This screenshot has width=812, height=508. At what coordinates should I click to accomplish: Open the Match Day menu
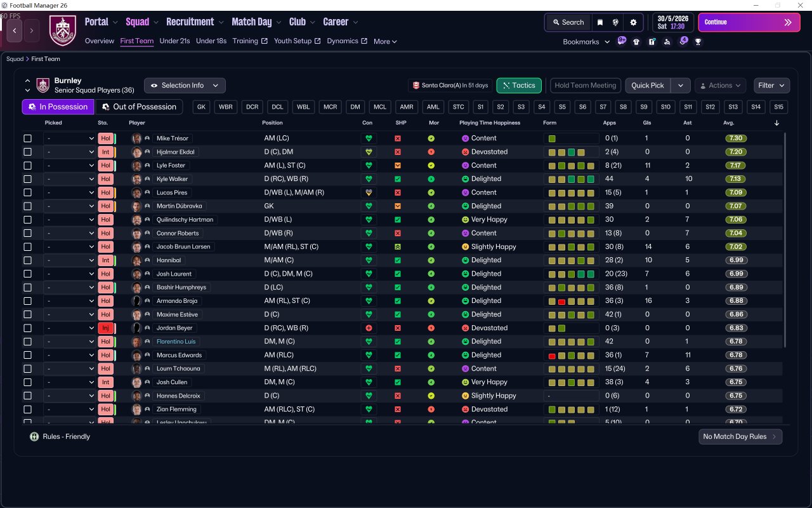pos(257,22)
